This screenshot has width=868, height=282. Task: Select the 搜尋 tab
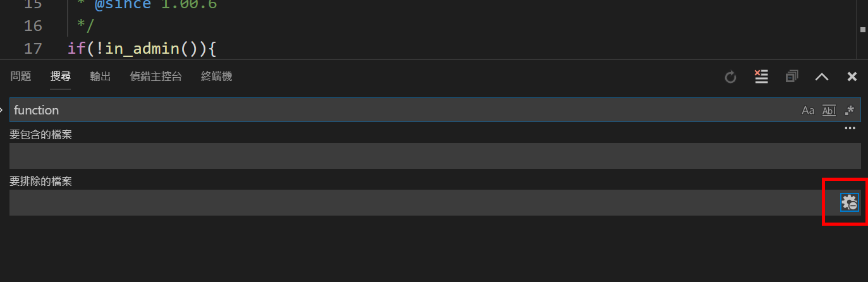pos(61,77)
